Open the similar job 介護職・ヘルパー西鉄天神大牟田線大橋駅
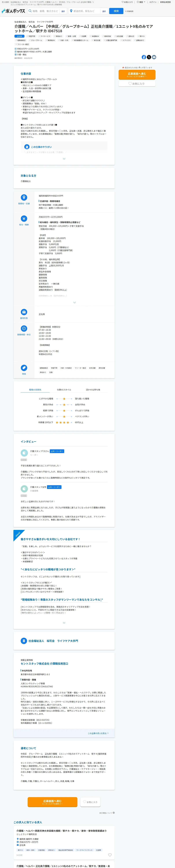Image resolution: width=175 pixels, height=868 pixels. (62, 831)
